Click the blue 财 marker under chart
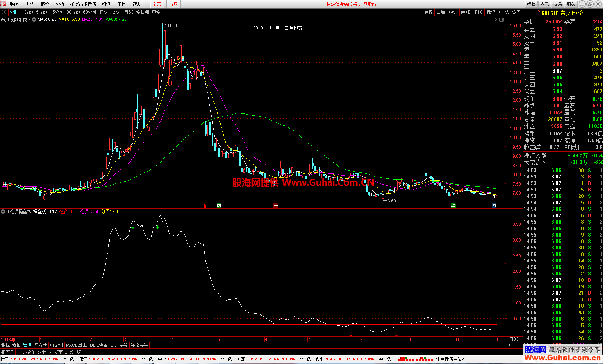This screenshot has width=603, height=364. 494,205
